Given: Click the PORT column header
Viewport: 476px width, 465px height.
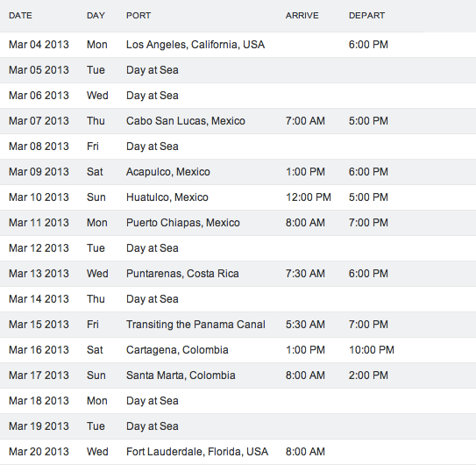Looking at the screenshot, I should pos(139,16).
